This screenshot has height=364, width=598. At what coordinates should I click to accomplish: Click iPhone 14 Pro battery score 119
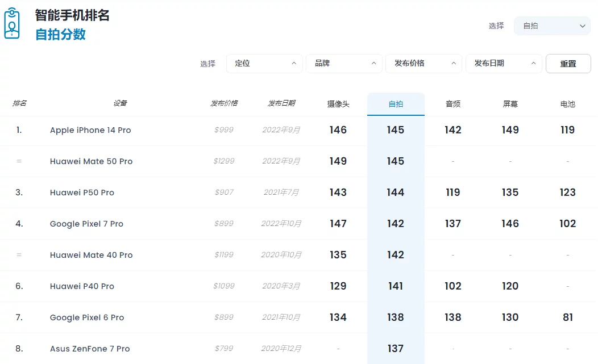pyautogui.click(x=567, y=130)
